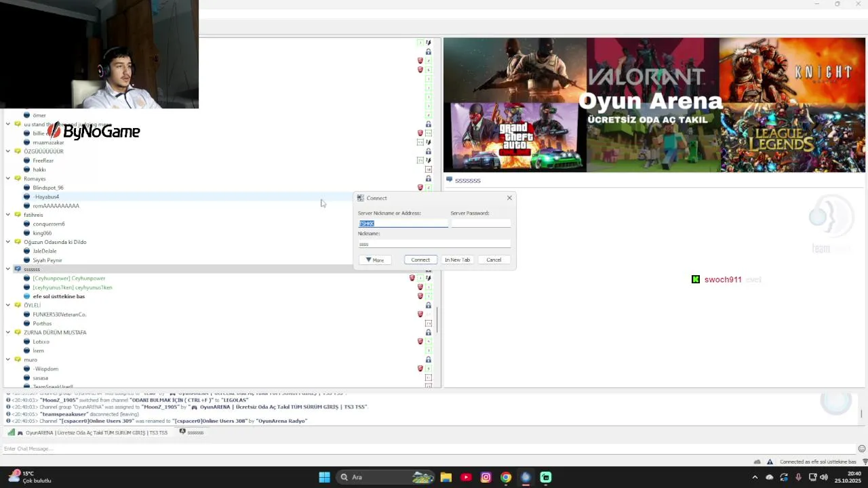Open Instagram from taskbar

pos(486,477)
